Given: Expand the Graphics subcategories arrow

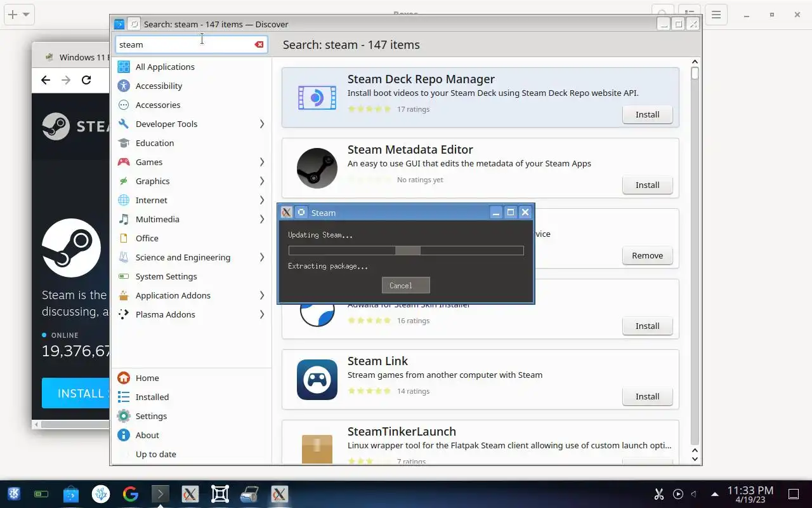Looking at the screenshot, I should coord(261,181).
